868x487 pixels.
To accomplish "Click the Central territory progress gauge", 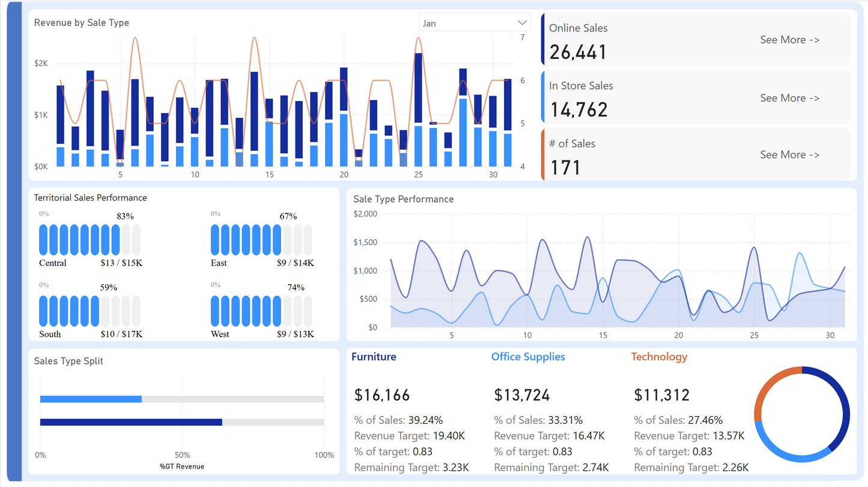I will coord(90,240).
